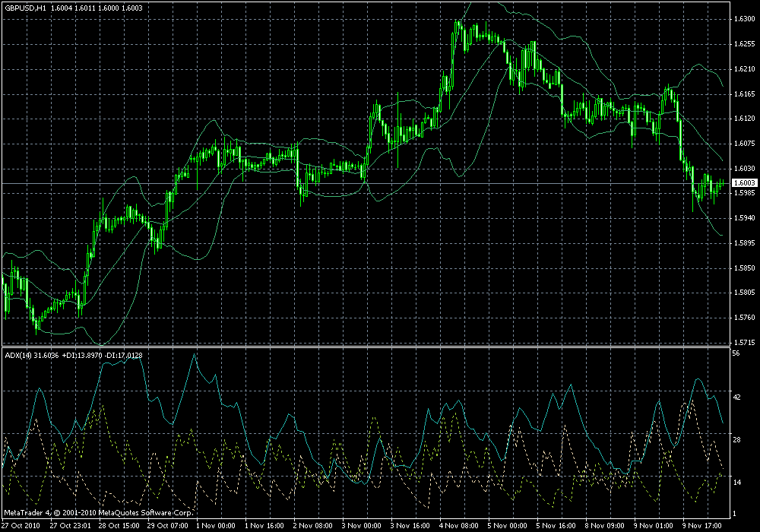The width and height of the screenshot is (760, 532).
Task: Click the 56 level on the ADX scale
Action: (x=736, y=353)
